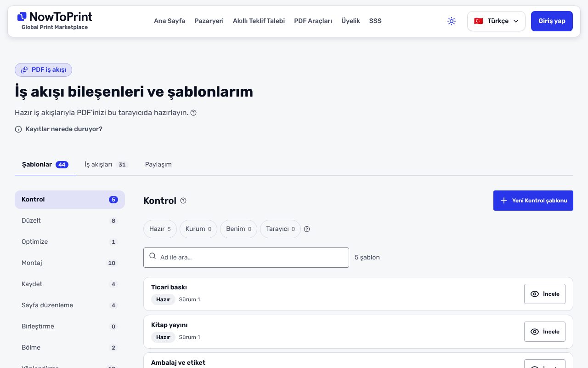Click the Kitap yayını template title
The height and width of the screenshot is (368, 588).
tap(170, 325)
